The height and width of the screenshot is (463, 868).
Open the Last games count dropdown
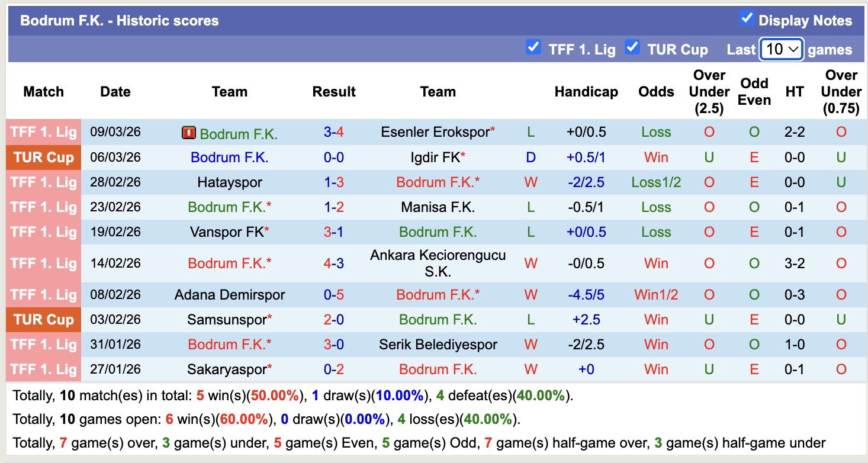pyautogui.click(x=781, y=49)
